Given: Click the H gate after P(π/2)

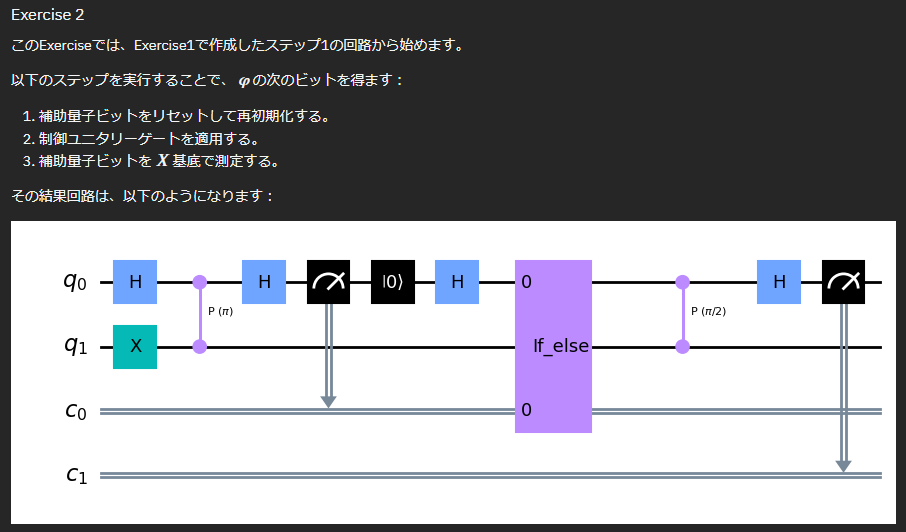Looking at the screenshot, I should [x=779, y=282].
